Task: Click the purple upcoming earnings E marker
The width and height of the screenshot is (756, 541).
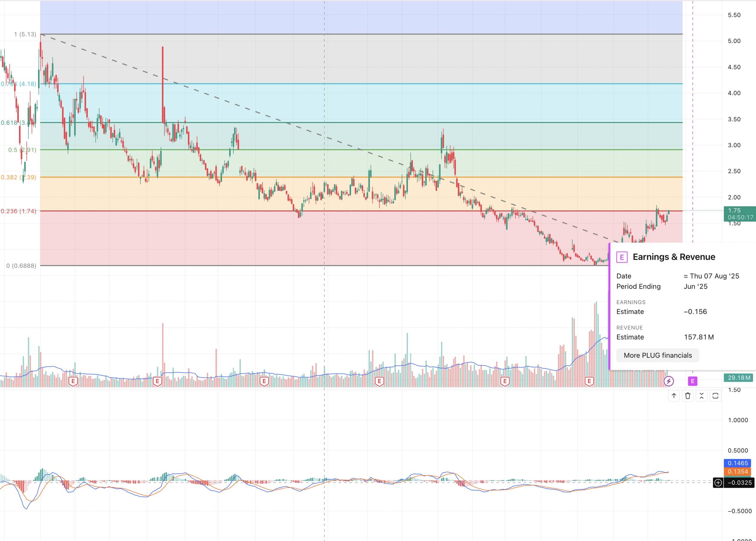Action: tap(693, 381)
